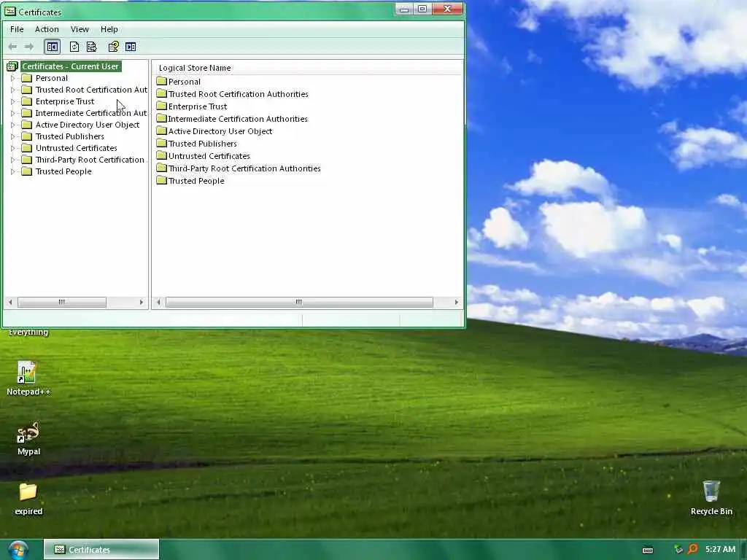
Task: Click the on-screen keyboard tray icon
Action: (648, 550)
